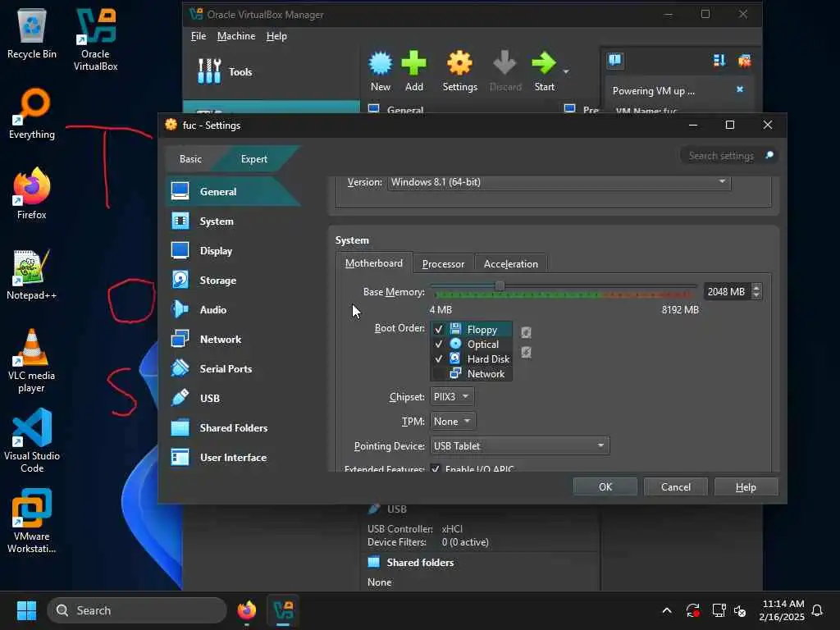This screenshot has height=630, width=840.
Task: Open Notepad++ desktop icon
Action: tap(32, 275)
